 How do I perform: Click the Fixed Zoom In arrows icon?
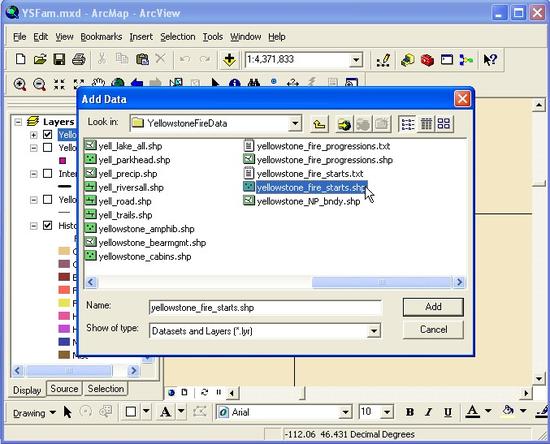tap(59, 84)
